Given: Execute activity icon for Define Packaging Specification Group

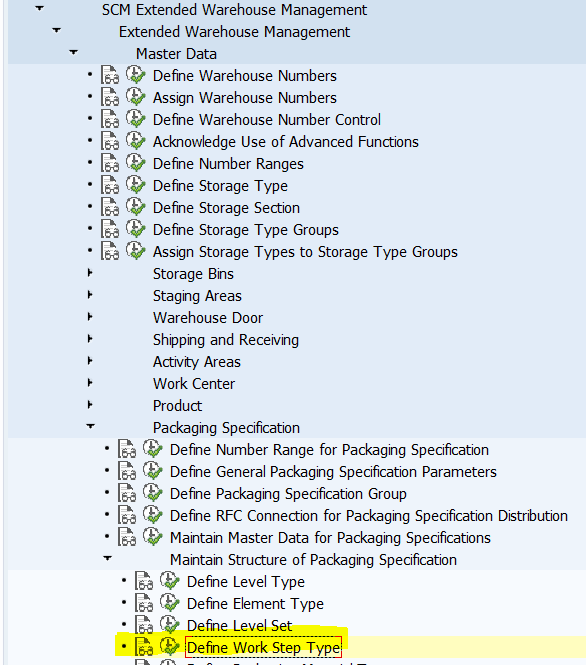Looking at the screenshot, I should click(x=153, y=493).
